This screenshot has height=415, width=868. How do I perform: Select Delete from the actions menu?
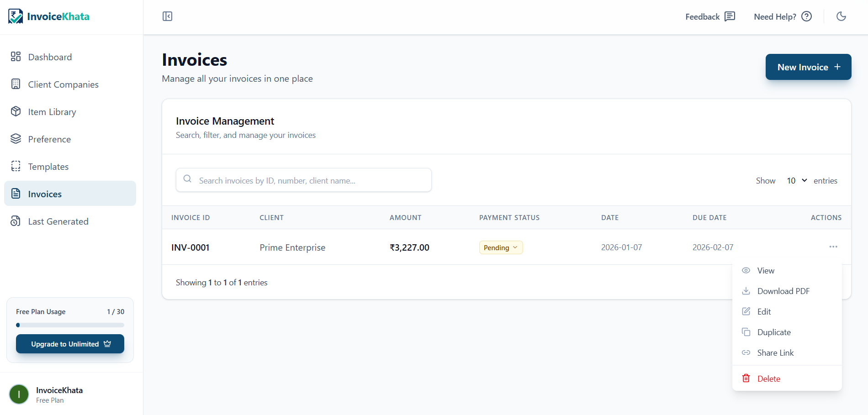click(x=768, y=378)
